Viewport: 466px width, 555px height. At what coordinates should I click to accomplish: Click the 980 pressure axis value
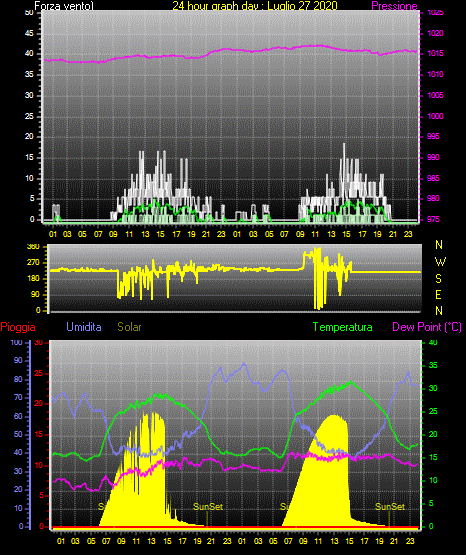[433, 198]
